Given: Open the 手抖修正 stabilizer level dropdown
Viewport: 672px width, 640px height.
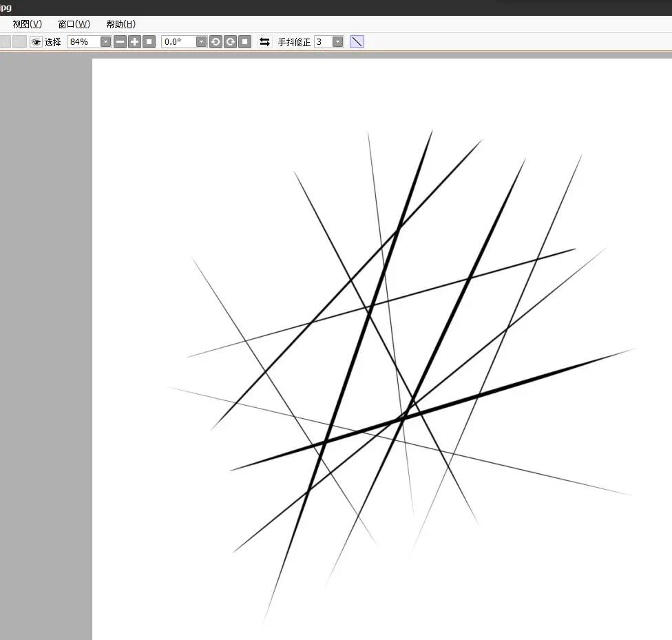Looking at the screenshot, I should 337,41.
